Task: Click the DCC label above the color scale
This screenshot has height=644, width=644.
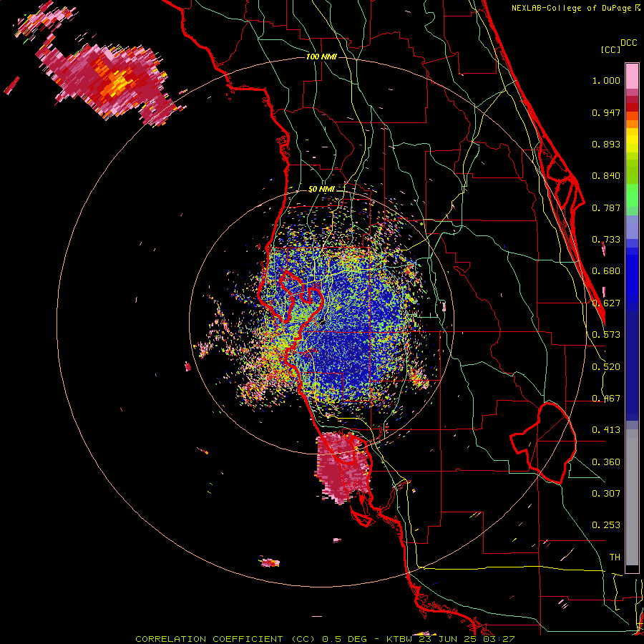Action: (628, 43)
